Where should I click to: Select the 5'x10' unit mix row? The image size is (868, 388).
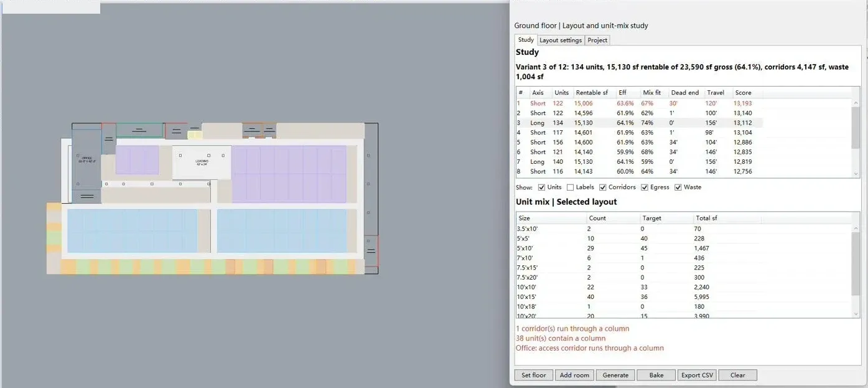click(638, 248)
